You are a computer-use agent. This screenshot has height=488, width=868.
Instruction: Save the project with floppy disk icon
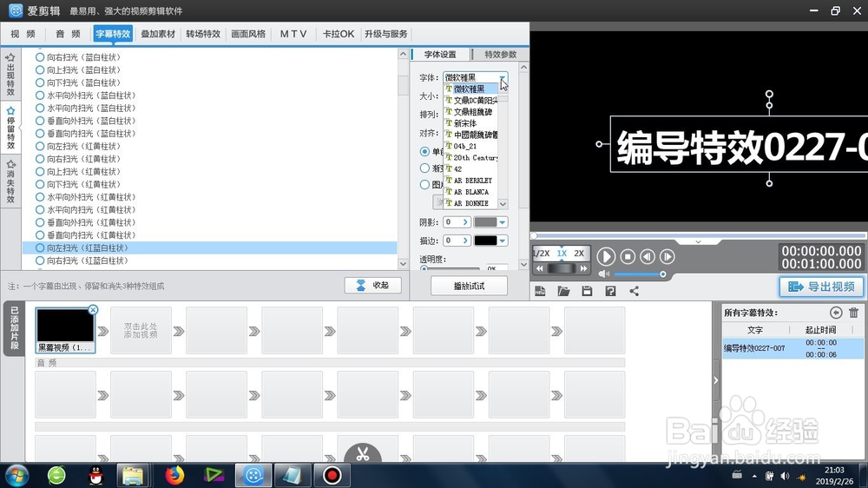coord(587,292)
